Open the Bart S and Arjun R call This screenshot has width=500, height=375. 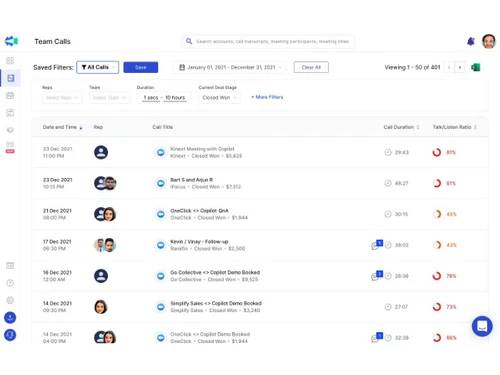(x=191, y=180)
